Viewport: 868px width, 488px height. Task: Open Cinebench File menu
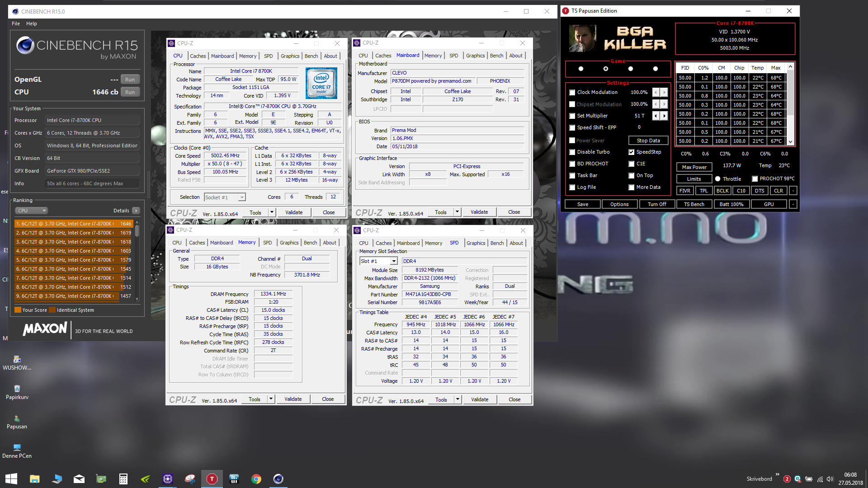16,23
